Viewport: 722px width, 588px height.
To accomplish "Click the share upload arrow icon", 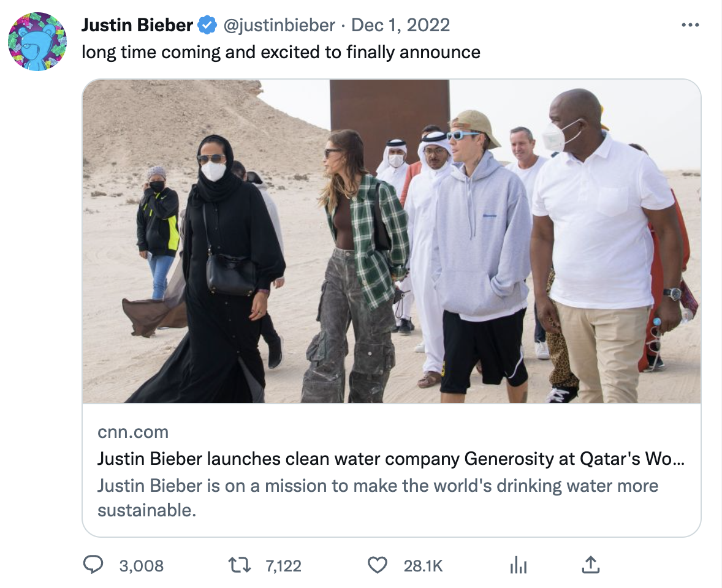I will click(590, 565).
